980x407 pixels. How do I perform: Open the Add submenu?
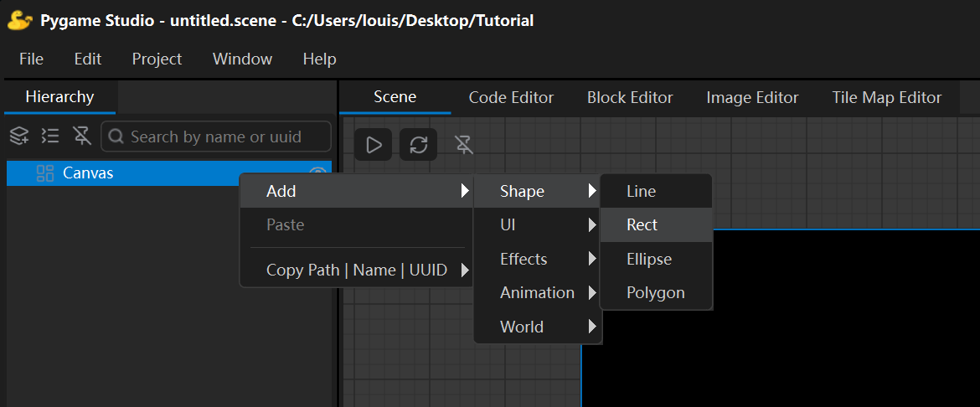[x=356, y=191]
